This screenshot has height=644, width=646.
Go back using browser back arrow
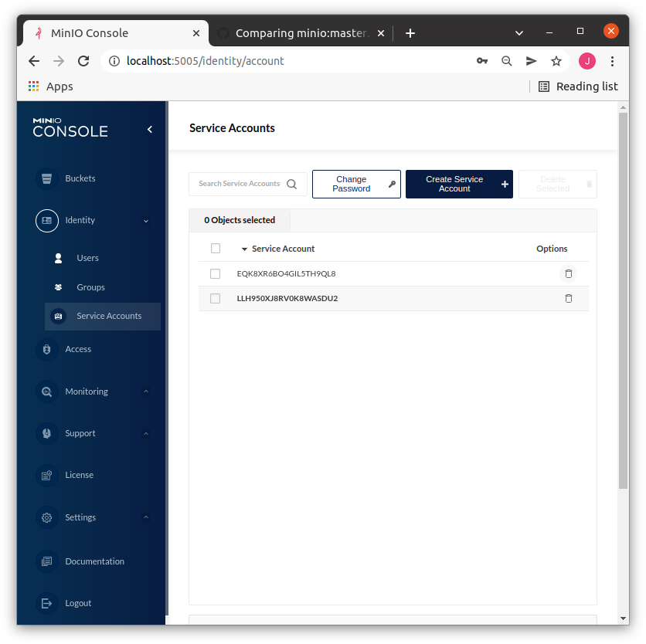[x=34, y=61]
